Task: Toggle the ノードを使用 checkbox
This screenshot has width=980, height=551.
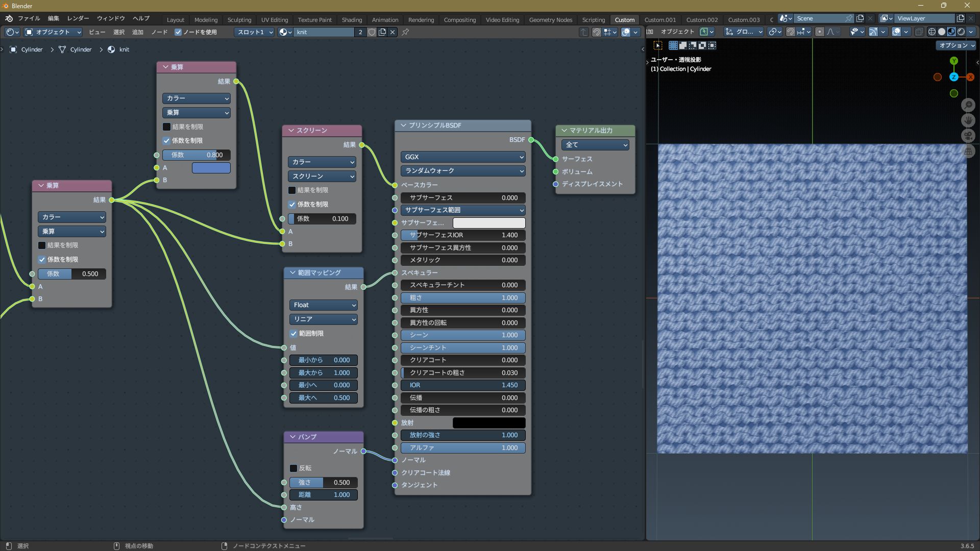Action: (178, 32)
